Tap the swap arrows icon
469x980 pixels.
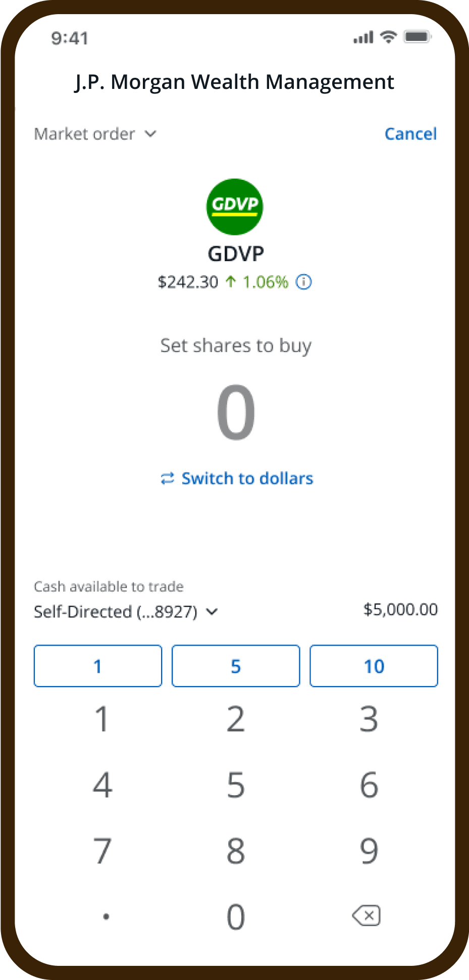[x=168, y=478]
